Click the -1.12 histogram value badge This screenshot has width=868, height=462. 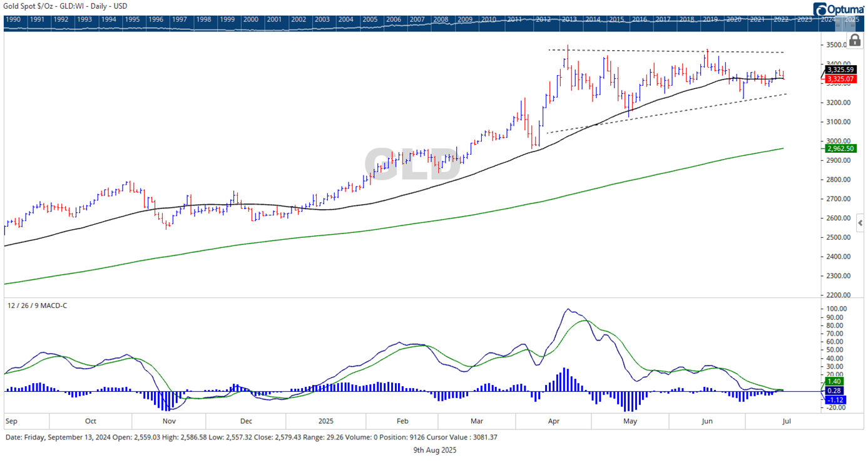836,399
